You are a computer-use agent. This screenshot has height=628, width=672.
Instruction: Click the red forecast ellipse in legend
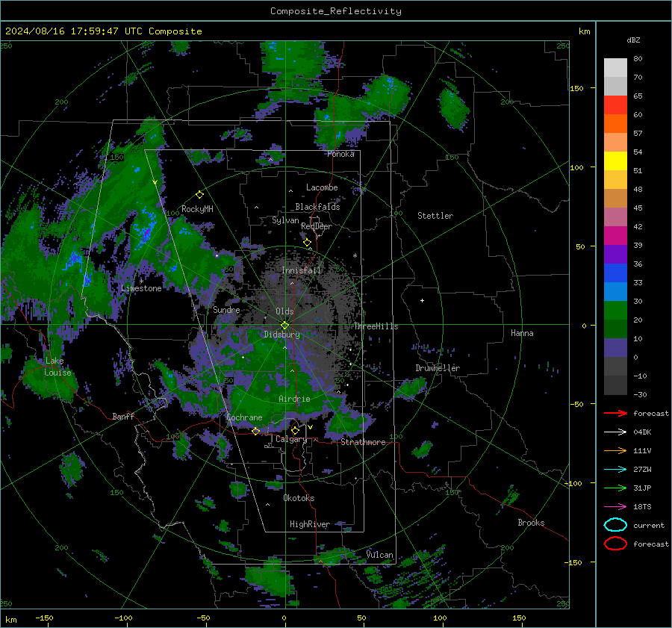(615, 544)
